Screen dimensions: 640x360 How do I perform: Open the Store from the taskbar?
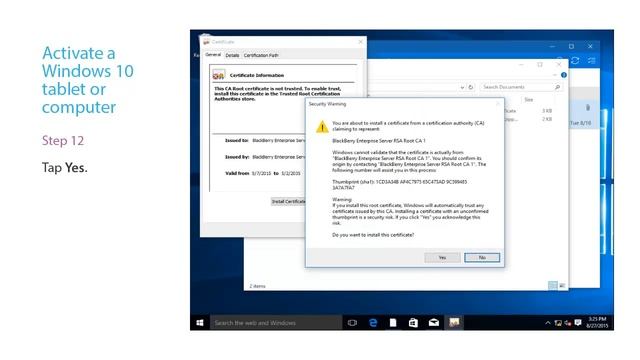click(x=413, y=323)
